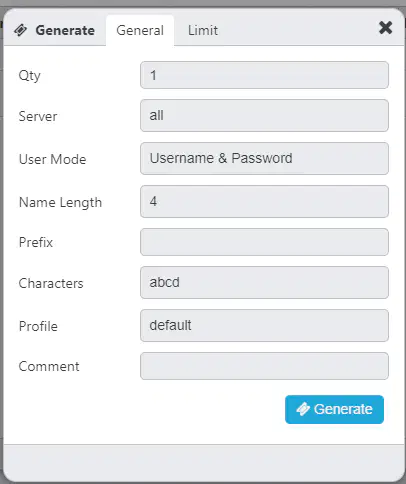Open the User Mode dropdown

tap(264, 158)
